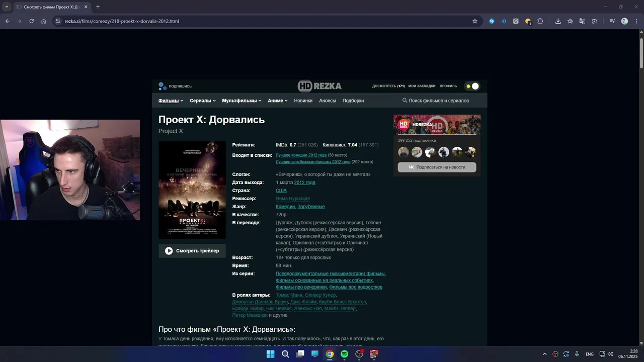Click the search magnifier icon on HDrezka
Viewport: 644px width, 362px height.
click(x=405, y=101)
